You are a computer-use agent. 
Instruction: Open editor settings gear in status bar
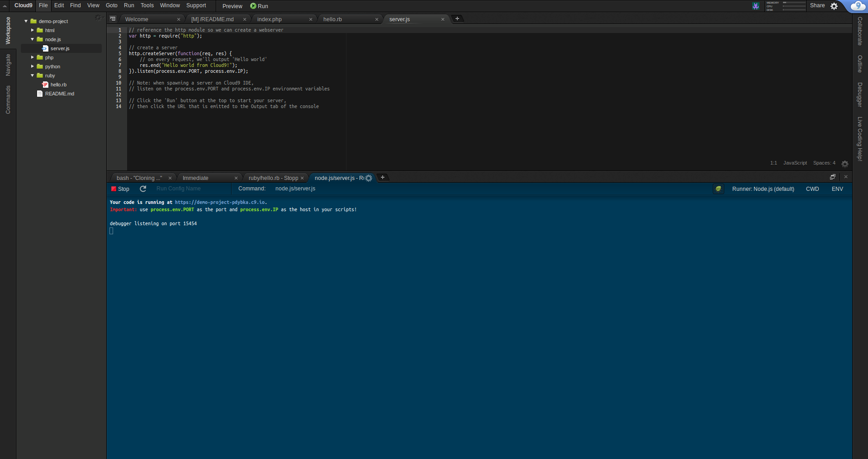(x=844, y=164)
